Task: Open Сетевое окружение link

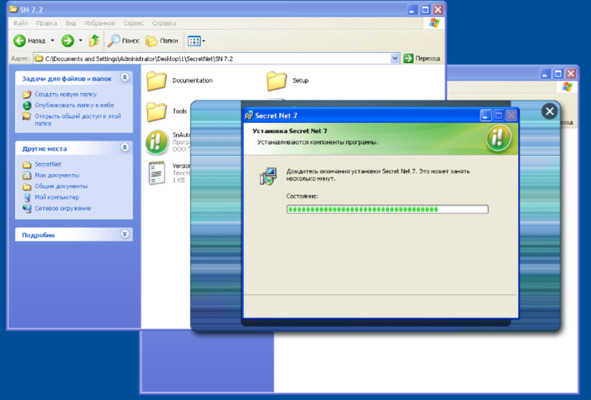Action: [x=63, y=208]
